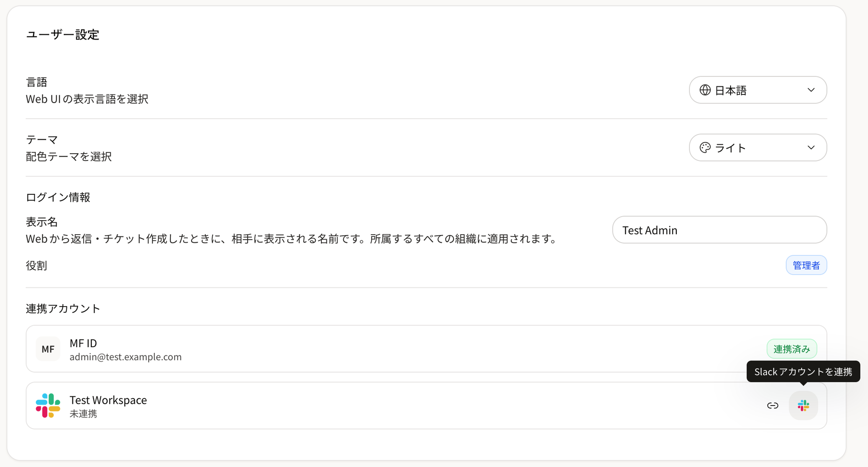Click the Test Workspace name

[108, 400]
